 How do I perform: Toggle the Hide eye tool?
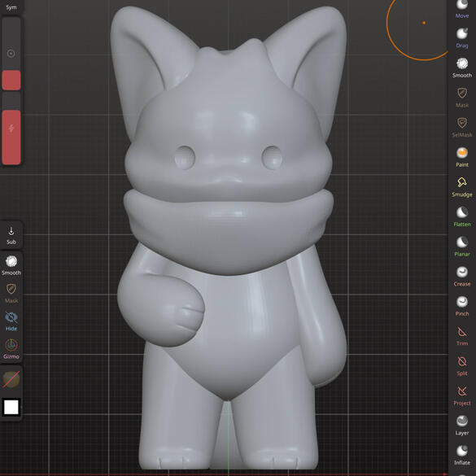(x=11, y=321)
